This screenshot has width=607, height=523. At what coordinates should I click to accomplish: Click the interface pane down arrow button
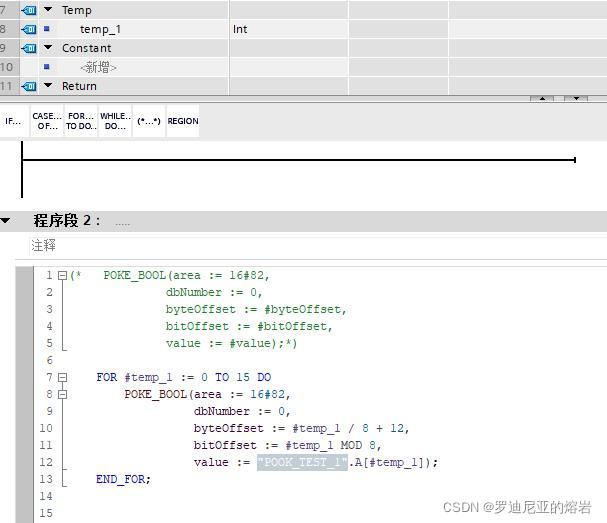tap(576, 99)
